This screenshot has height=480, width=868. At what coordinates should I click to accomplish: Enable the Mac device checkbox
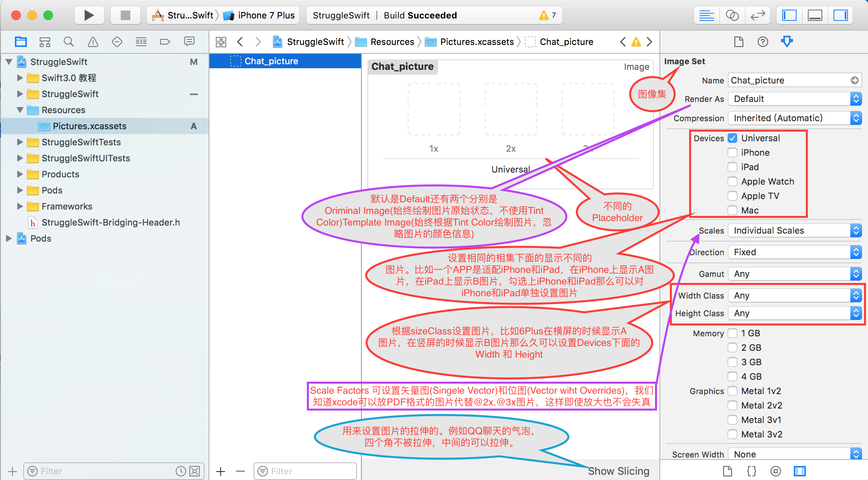(732, 210)
